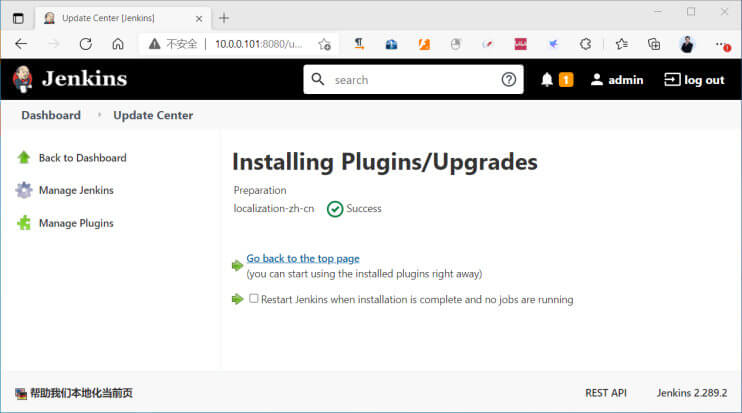Follow Go back to the top page link
Image resolution: width=742 pixels, height=413 pixels.
[x=303, y=258]
